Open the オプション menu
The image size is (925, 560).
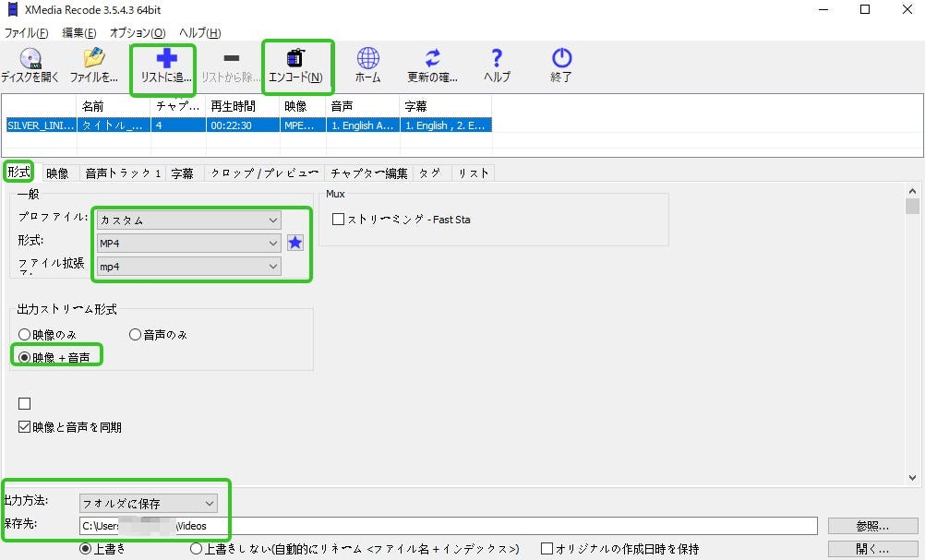138,33
